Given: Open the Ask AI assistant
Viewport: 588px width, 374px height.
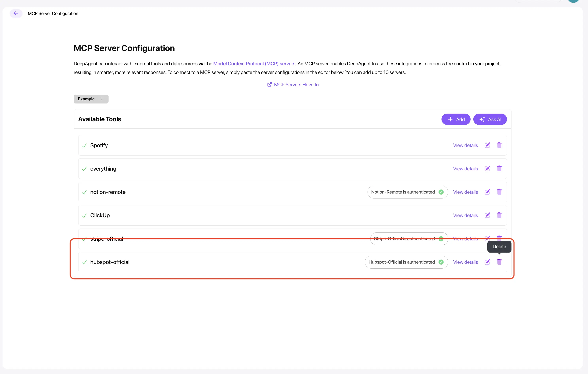Looking at the screenshot, I should tap(490, 119).
